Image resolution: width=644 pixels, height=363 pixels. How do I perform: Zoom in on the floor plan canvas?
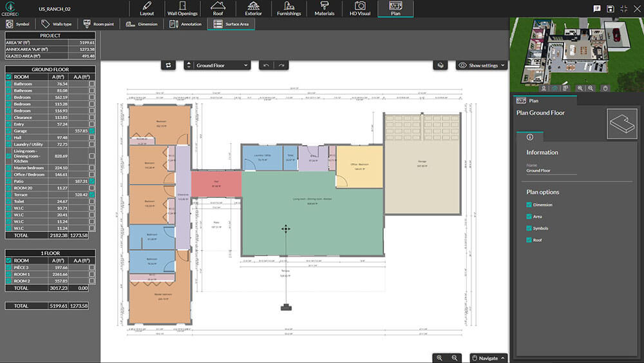click(440, 358)
